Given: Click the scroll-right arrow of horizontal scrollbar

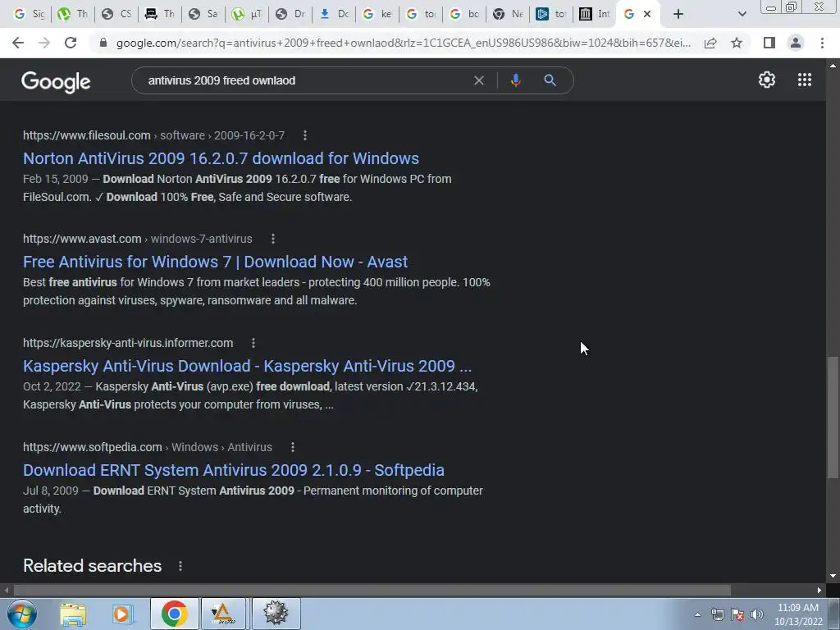Looking at the screenshot, I should pyautogui.click(x=819, y=590).
